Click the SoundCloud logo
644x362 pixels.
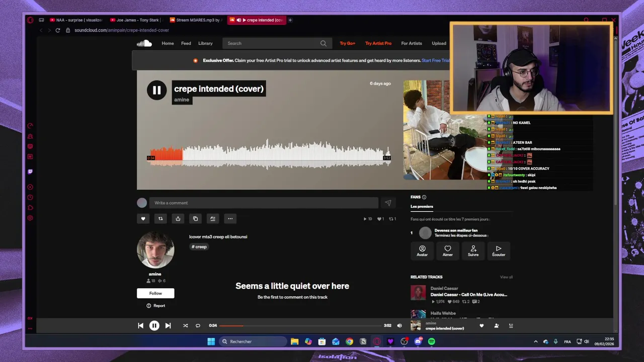[144, 43]
